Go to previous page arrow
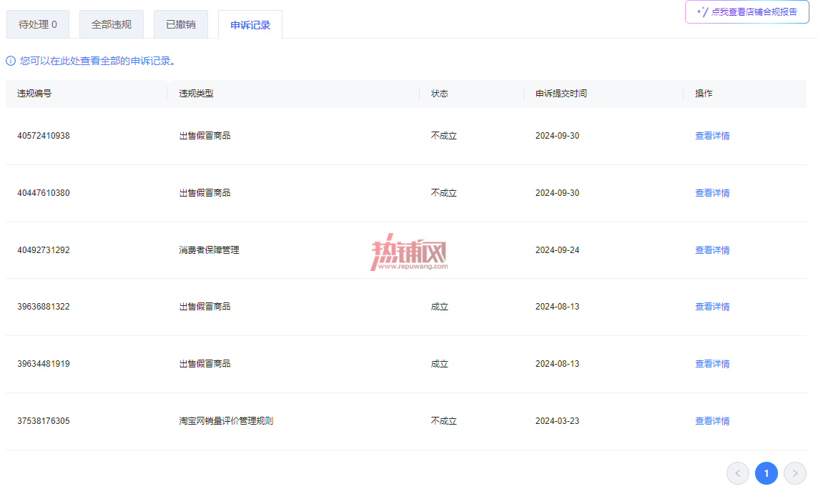 [738, 473]
